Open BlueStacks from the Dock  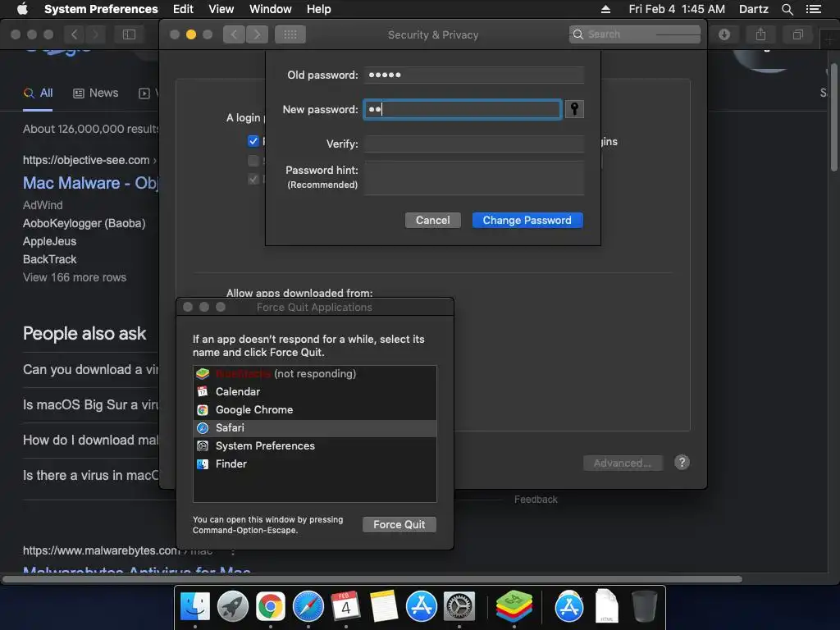click(514, 606)
